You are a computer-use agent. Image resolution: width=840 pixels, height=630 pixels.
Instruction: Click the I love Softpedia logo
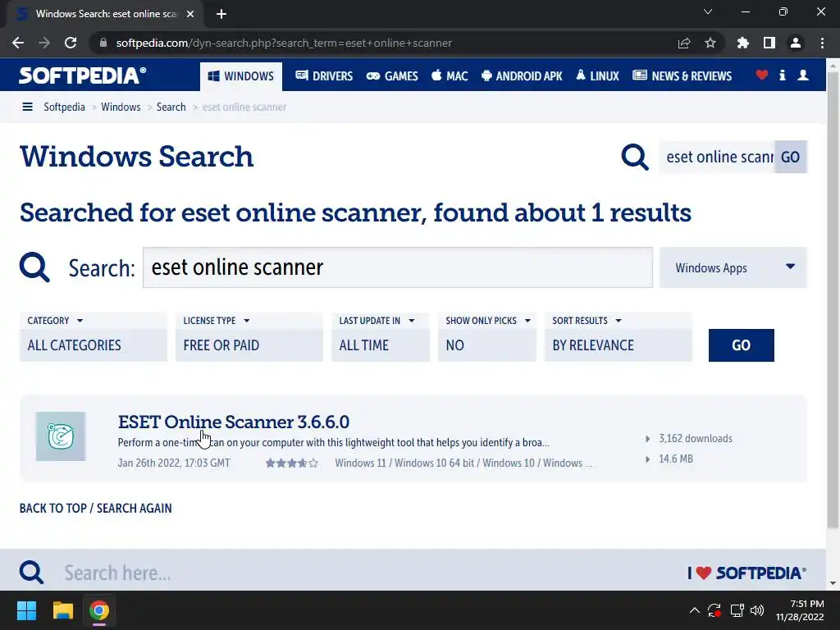(746, 573)
